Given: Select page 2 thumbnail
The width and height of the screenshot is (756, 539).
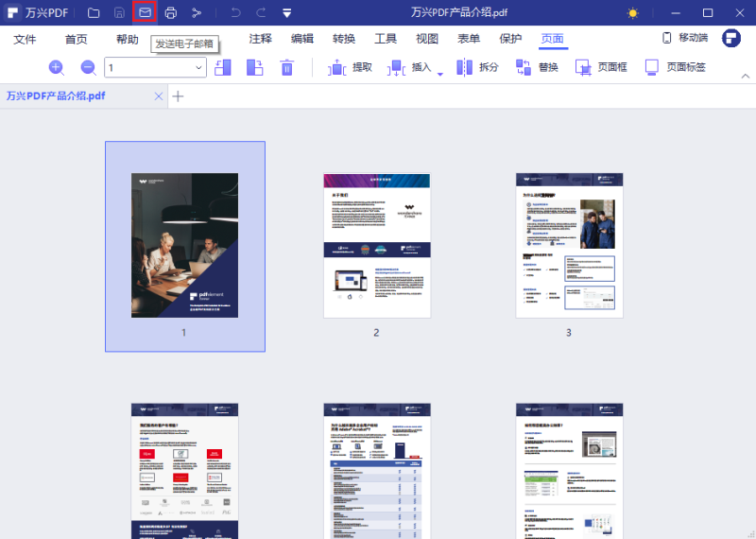Looking at the screenshot, I should tap(376, 246).
